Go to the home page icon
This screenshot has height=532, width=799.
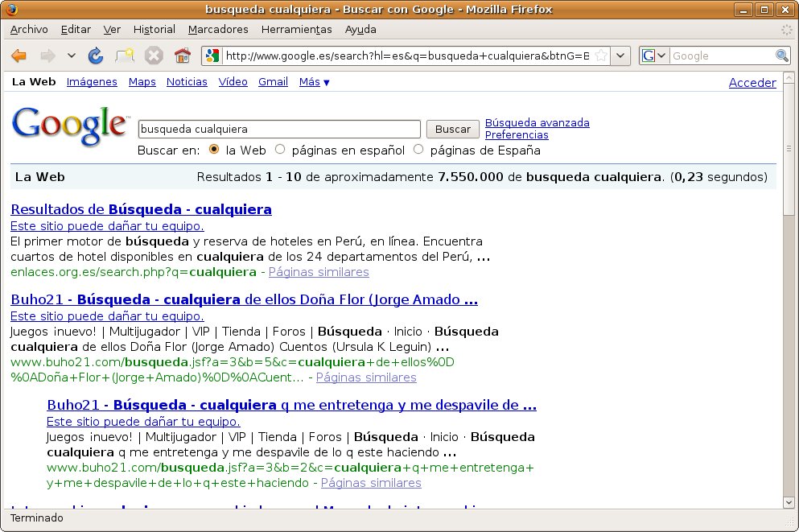click(x=183, y=56)
